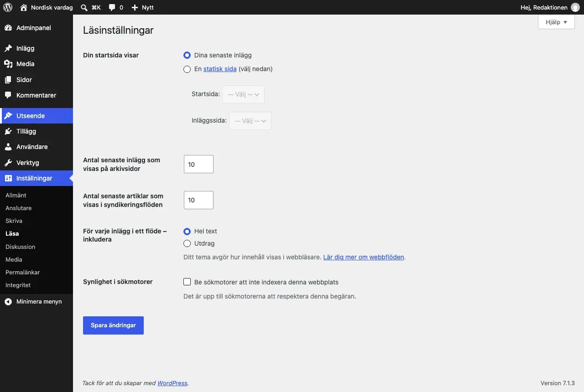Viewport: 584px width, 392px height.
Task: Open the Startsida page dropdown
Action: 243,94
